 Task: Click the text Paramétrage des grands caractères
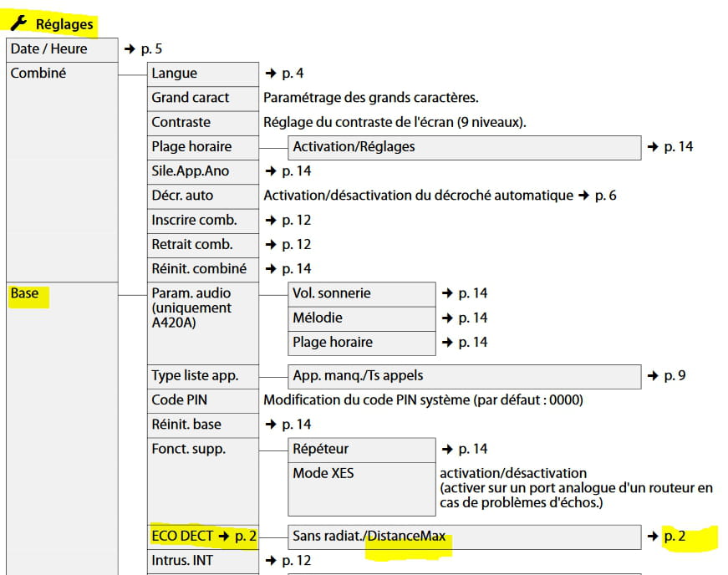[371, 98]
